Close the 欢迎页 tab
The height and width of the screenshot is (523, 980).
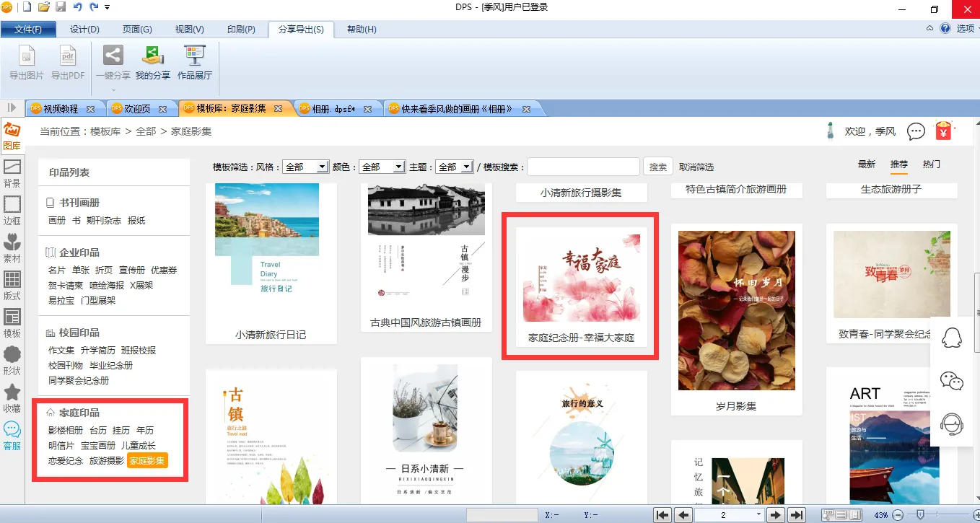click(x=163, y=110)
